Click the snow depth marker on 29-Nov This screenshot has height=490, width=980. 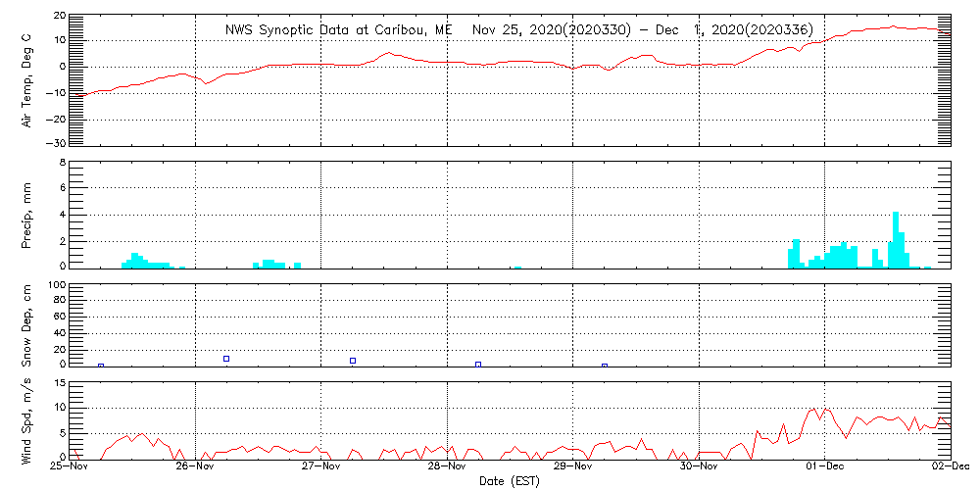pyautogui.click(x=605, y=366)
